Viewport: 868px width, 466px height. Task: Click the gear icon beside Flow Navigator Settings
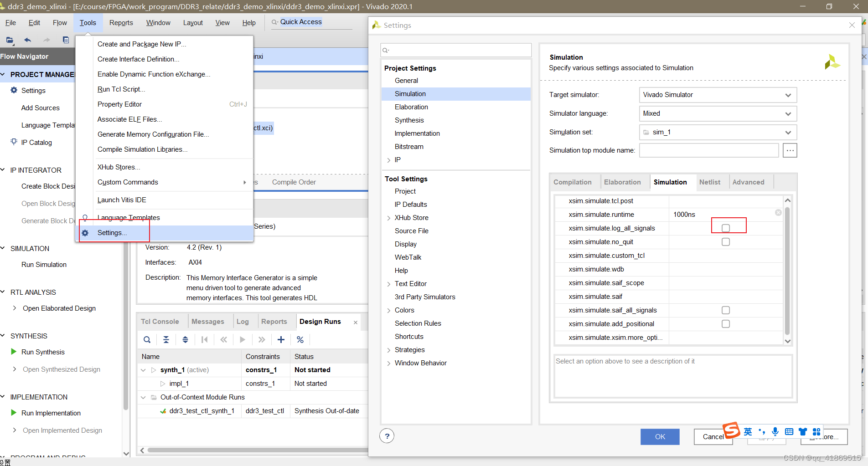click(14, 90)
